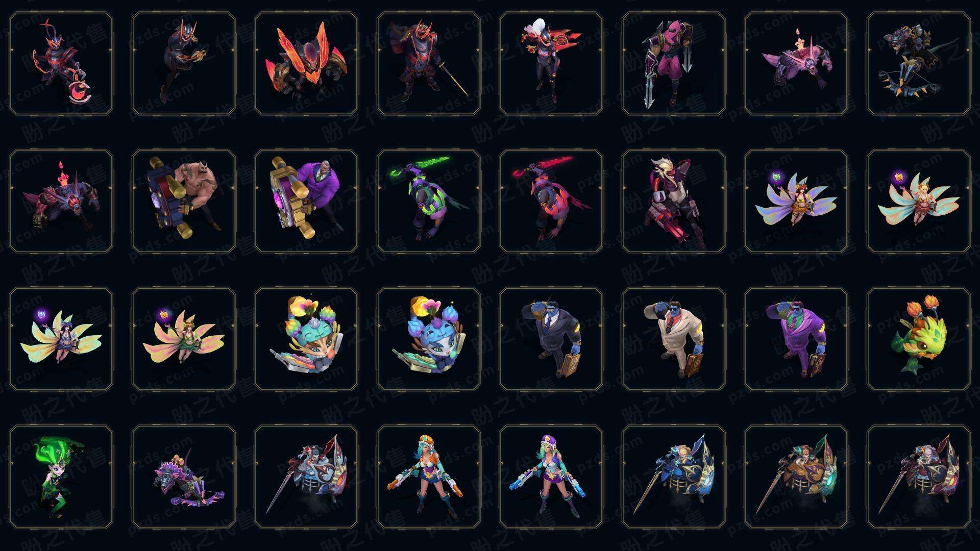The image size is (980, 551).
Task: Open the green leafy fish creature
Action: (x=919, y=339)
